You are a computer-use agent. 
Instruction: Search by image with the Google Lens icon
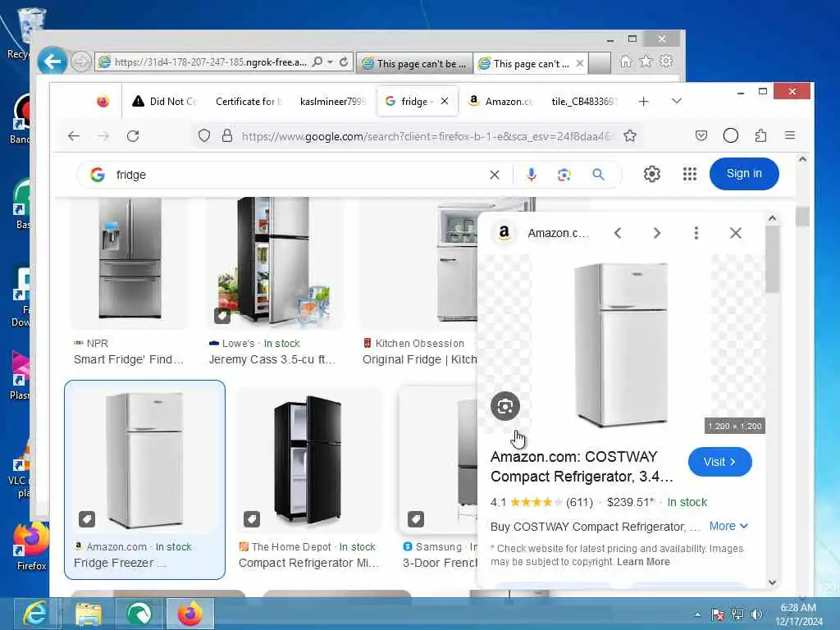(x=564, y=175)
